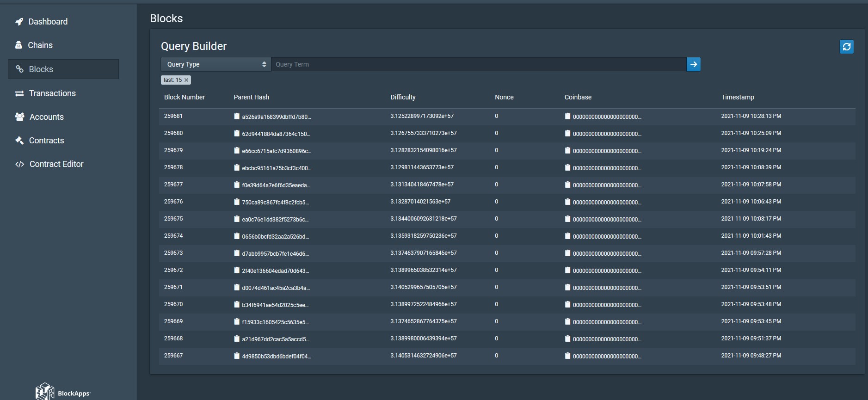This screenshot has width=868, height=400.
Task: Click difficulty 3.1405314632724906e+57
Action: click(424, 356)
